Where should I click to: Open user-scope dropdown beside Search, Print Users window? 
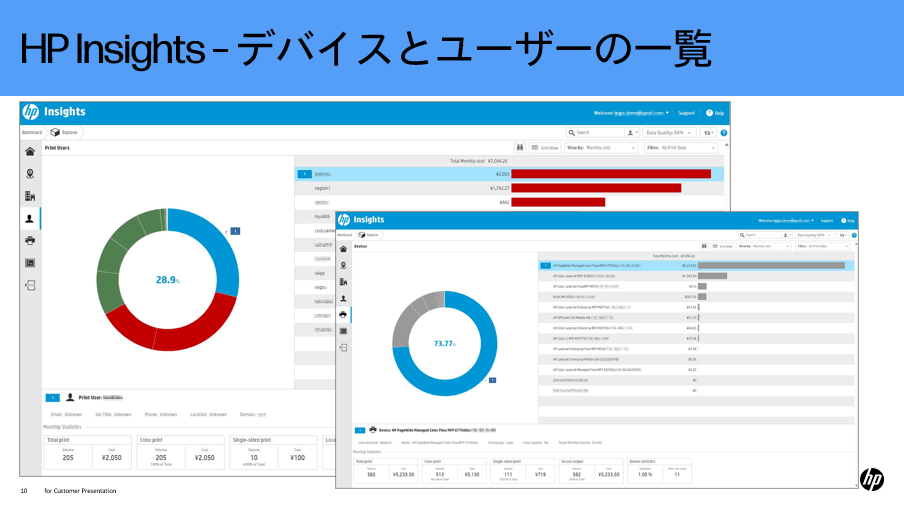[x=632, y=133]
